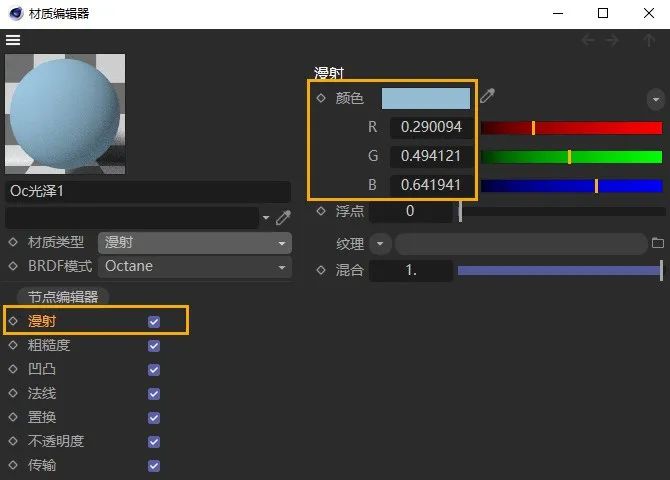Click the keyframe diamond beside 凹凸 channel
The image size is (670, 480).
(13, 368)
